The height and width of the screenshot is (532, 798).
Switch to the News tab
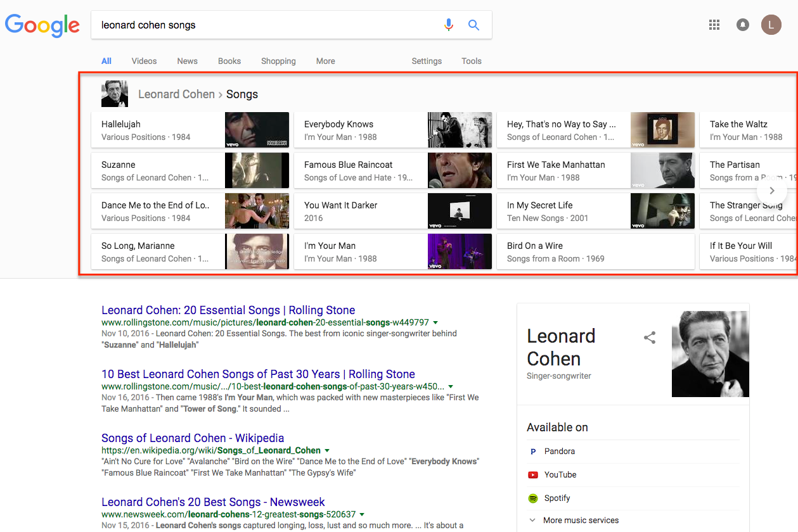pos(187,61)
